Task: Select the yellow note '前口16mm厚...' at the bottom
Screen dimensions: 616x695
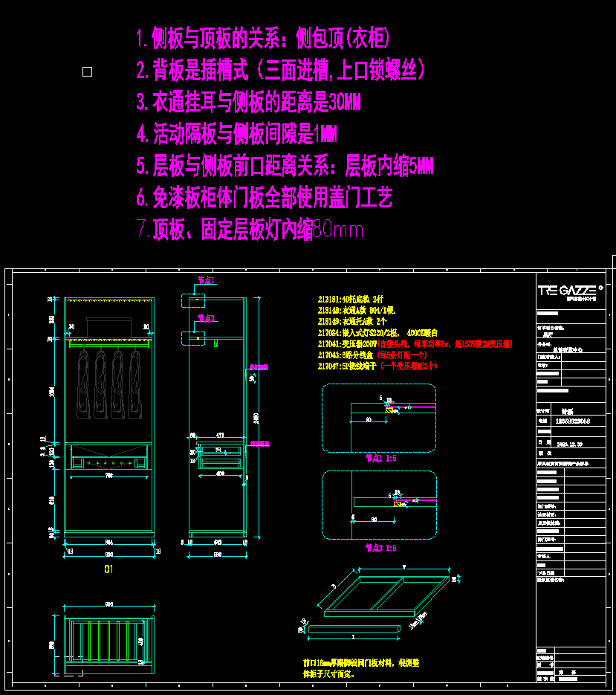Action: tap(361, 668)
